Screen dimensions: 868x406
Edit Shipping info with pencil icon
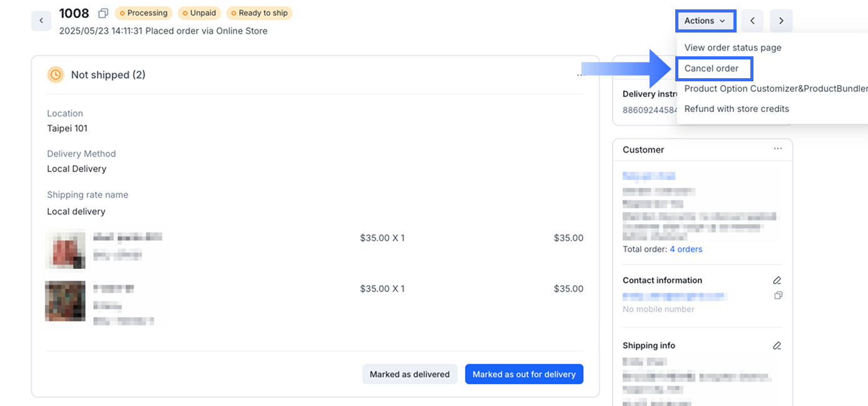point(777,345)
